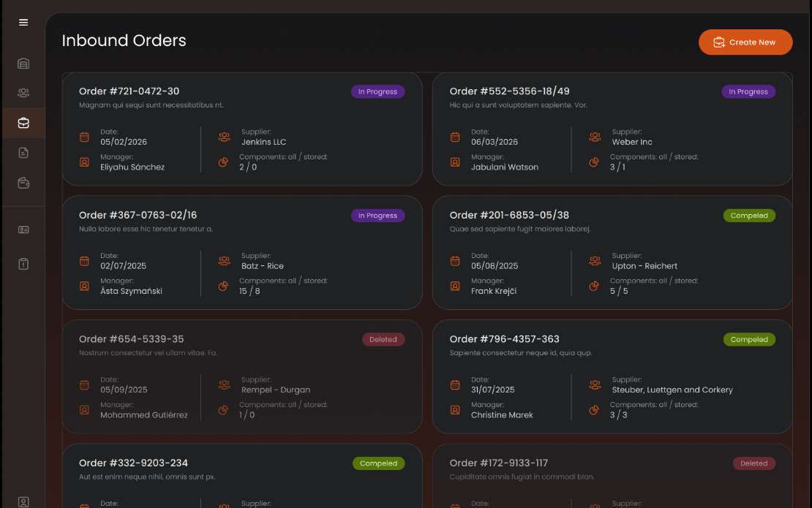Click date value 05/02/2026

point(124,142)
